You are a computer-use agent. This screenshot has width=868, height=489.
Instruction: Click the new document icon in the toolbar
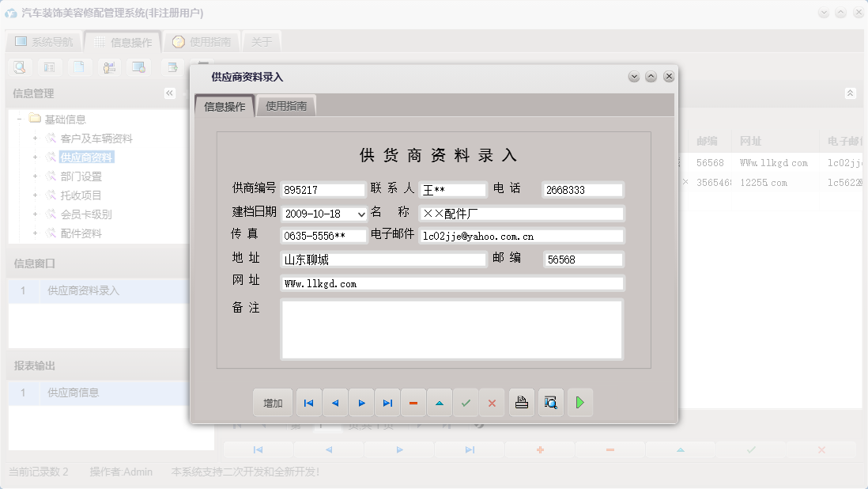(x=80, y=68)
